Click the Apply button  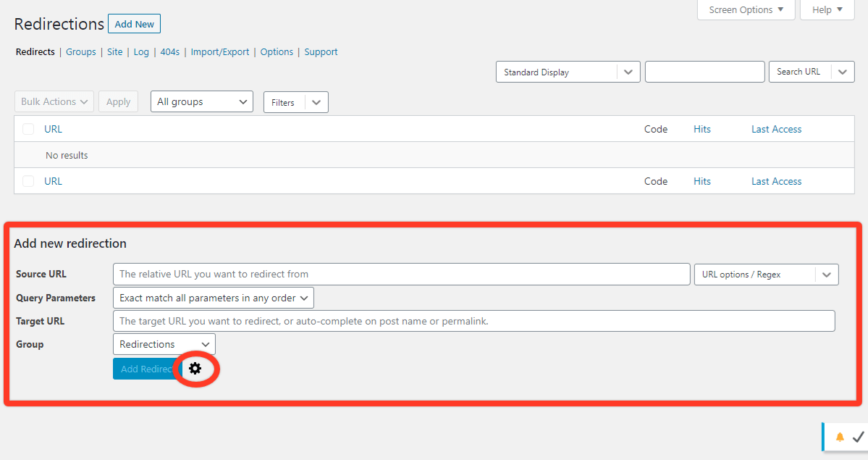tap(119, 102)
